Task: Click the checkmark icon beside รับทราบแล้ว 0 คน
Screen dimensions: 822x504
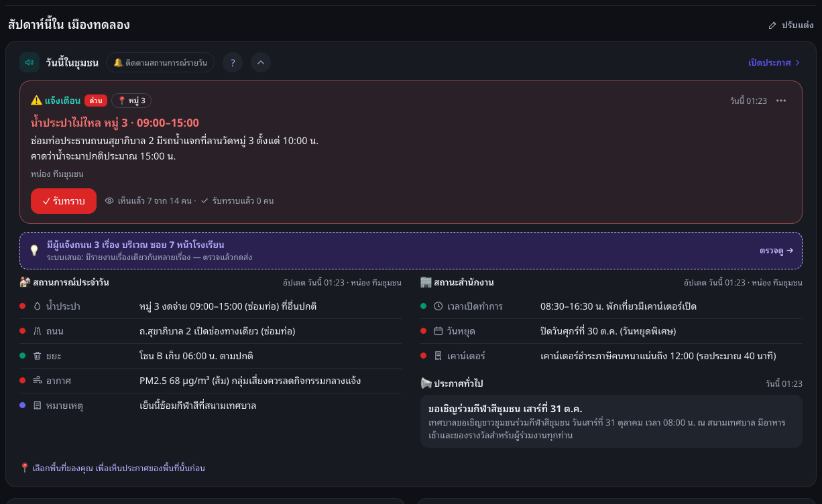Action: [x=204, y=200]
